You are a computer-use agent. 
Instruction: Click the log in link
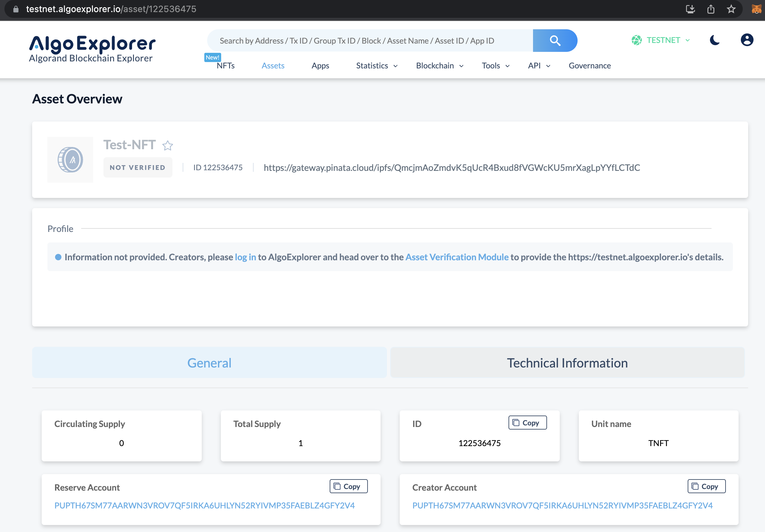(245, 257)
